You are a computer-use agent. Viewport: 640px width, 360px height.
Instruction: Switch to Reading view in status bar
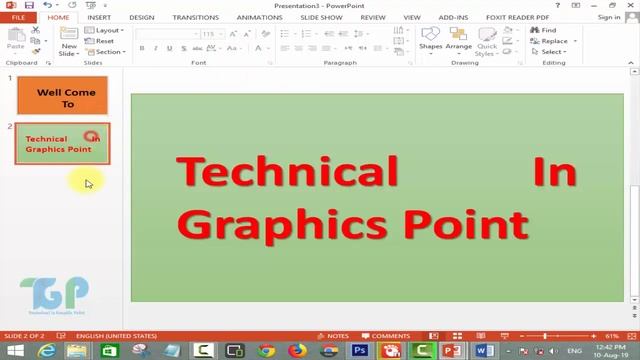pyautogui.click(x=481, y=336)
